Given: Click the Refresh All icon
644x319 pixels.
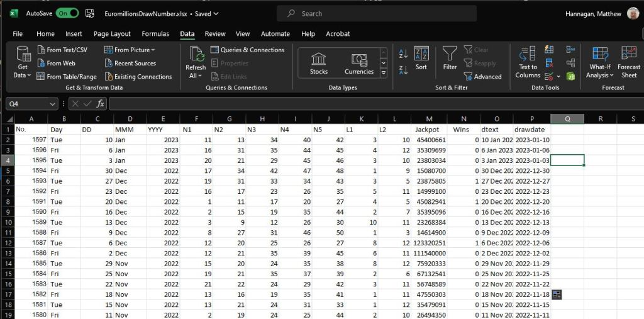Looking at the screenshot, I should (196, 57).
